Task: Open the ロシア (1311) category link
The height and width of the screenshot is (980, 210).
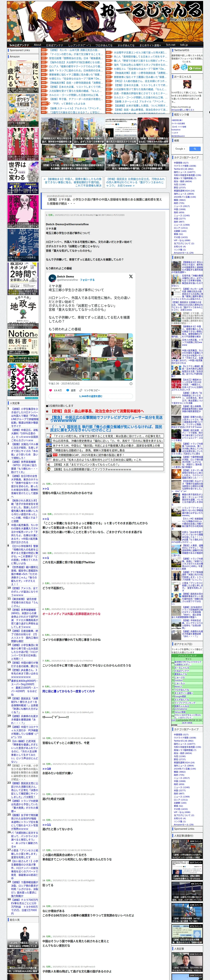Action: (x=181, y=228)
